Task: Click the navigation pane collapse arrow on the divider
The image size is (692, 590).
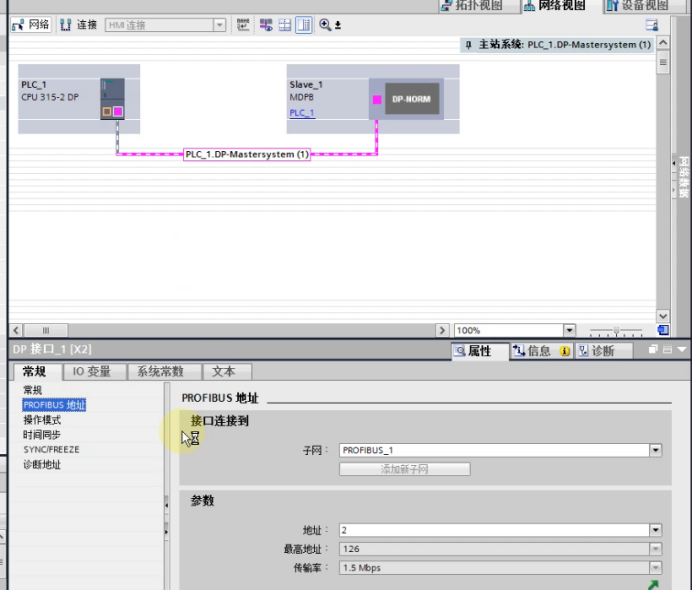Action: click(166, 505)
